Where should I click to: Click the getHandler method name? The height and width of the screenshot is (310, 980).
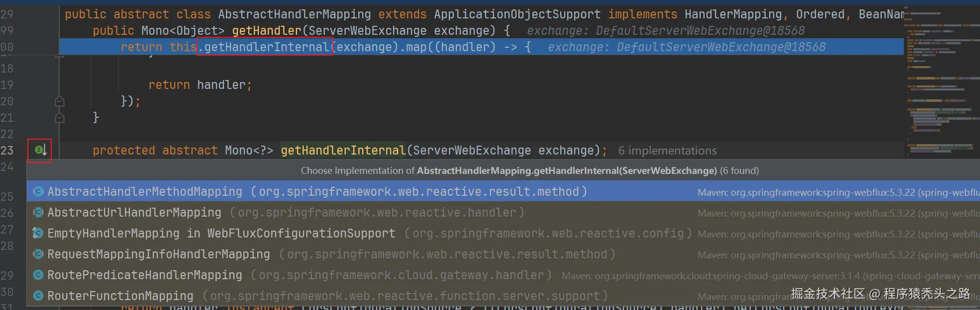coord(267,31)
